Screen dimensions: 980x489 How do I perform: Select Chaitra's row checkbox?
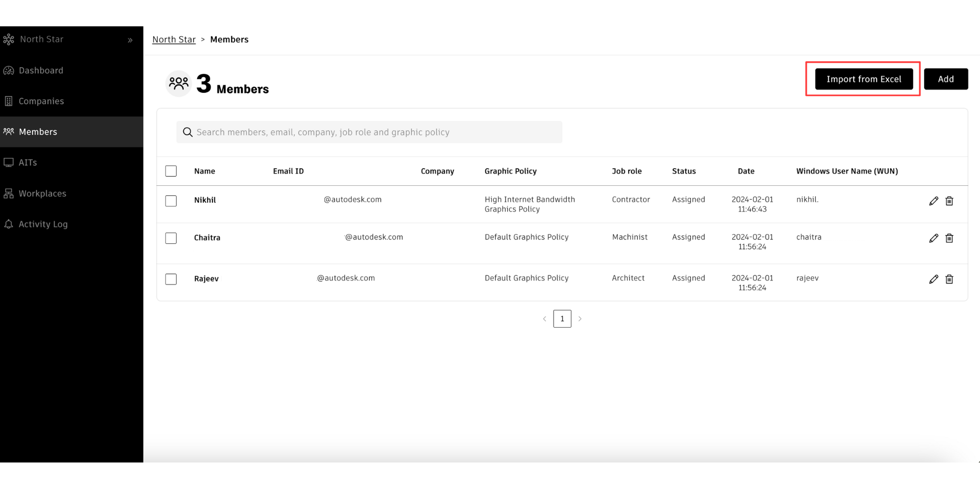171,238
